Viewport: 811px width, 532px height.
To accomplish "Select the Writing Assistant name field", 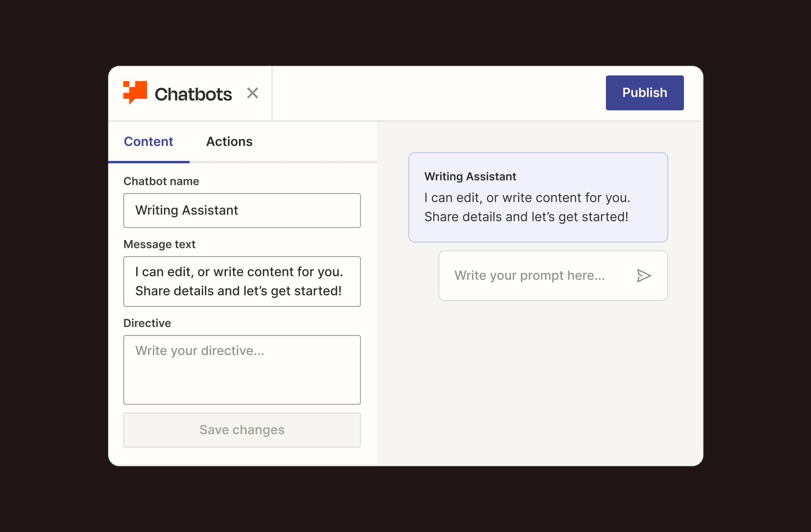I will click(x=242, y=210).
